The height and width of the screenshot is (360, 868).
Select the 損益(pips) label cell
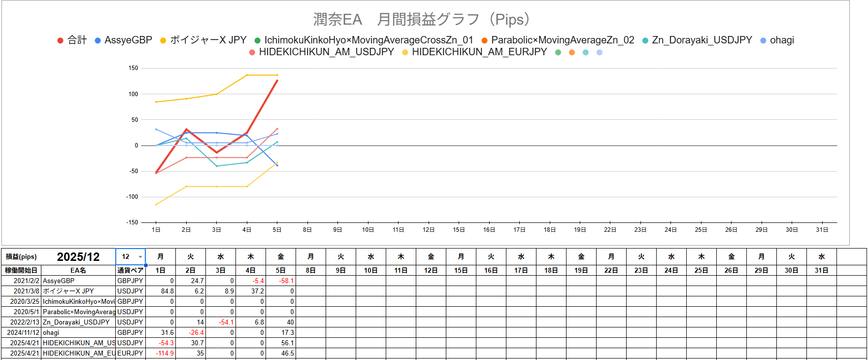click(x=21, y=257)
